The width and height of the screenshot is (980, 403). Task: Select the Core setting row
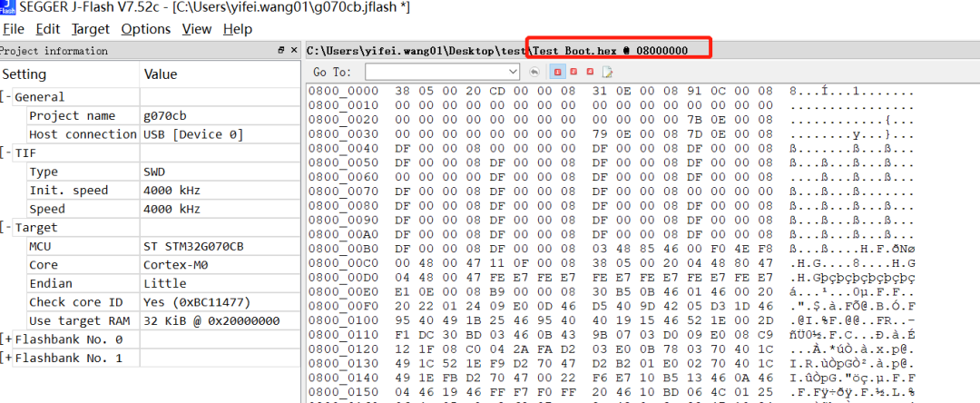[x=150, y=265]
